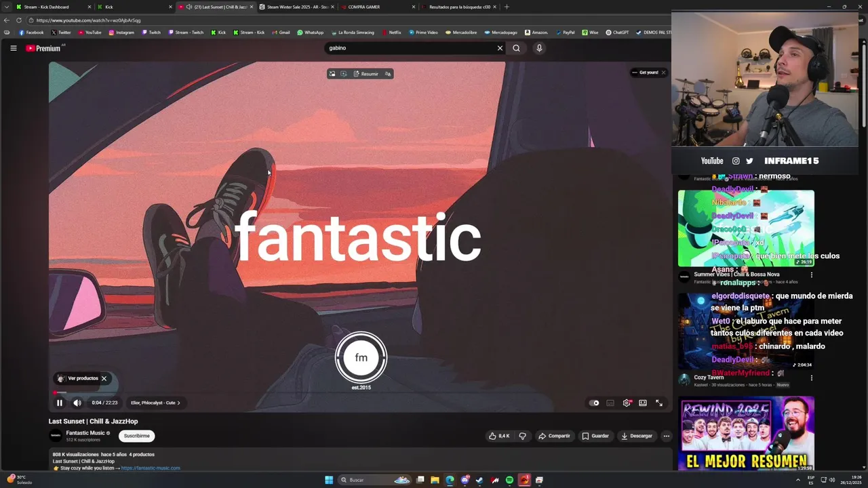868x488 pixels.
Task: Toggle the autoplay switch in the player
Action: pos(594,403)
